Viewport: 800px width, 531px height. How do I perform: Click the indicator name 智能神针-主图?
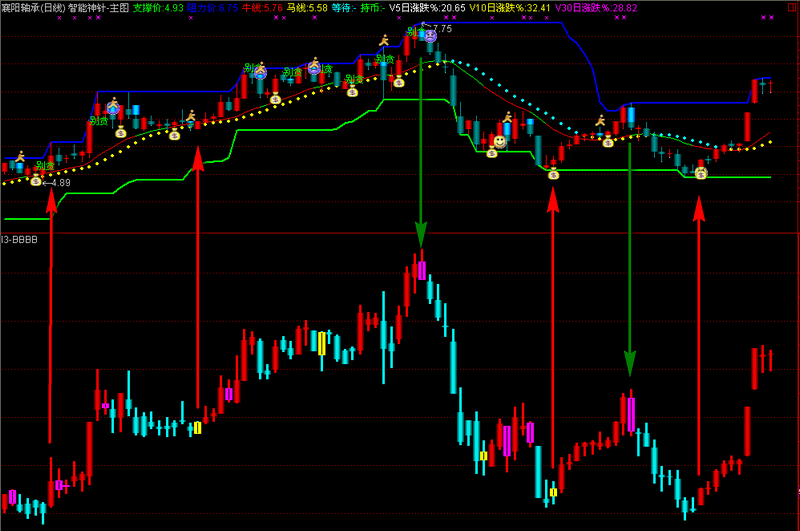[98, 8]
